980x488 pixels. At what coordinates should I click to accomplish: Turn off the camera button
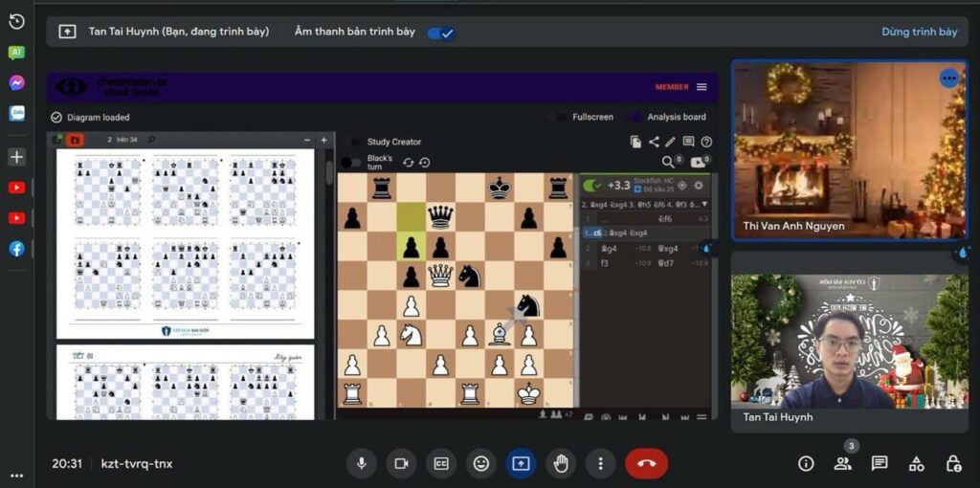pos(401,464)
